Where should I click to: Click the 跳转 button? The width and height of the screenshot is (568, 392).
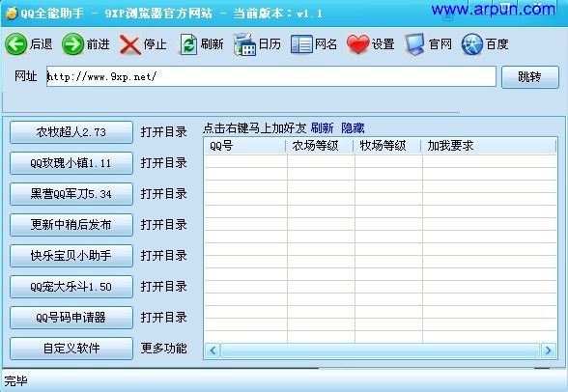click(x=530, y=76)
